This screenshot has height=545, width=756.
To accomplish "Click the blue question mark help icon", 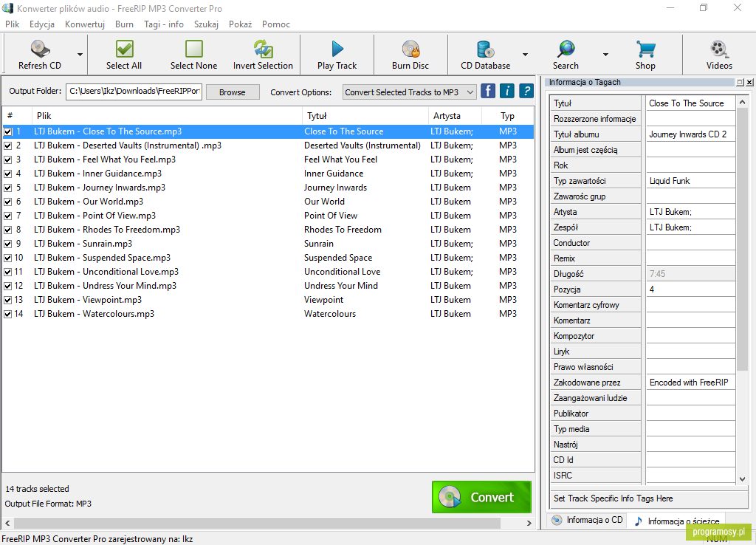I will coord(526,91).
